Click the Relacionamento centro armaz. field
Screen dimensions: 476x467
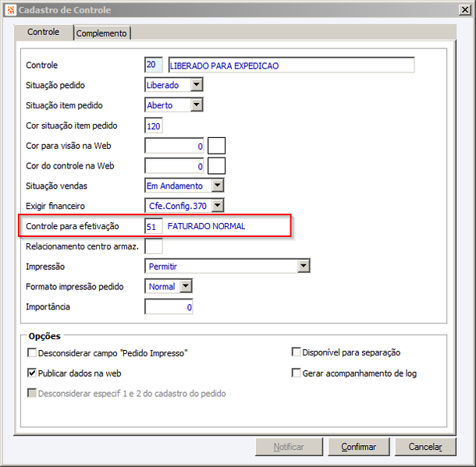point(153,246)
